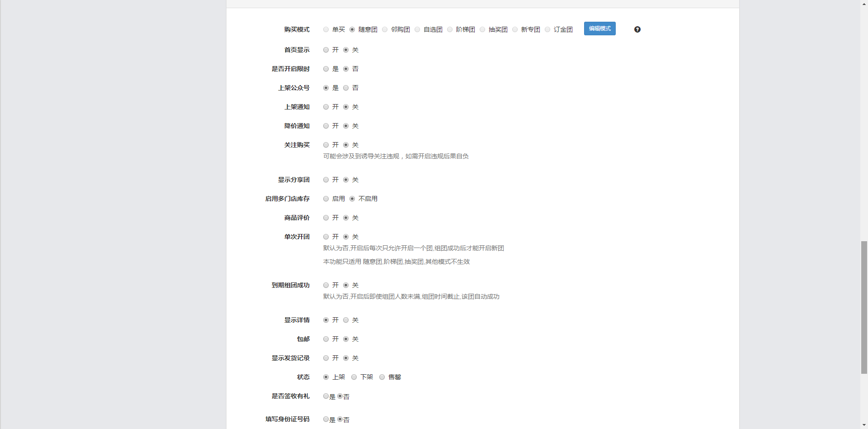Click the 关注购买 violation warning text
This screenshot has width=868, height=429.
[396, 156]
